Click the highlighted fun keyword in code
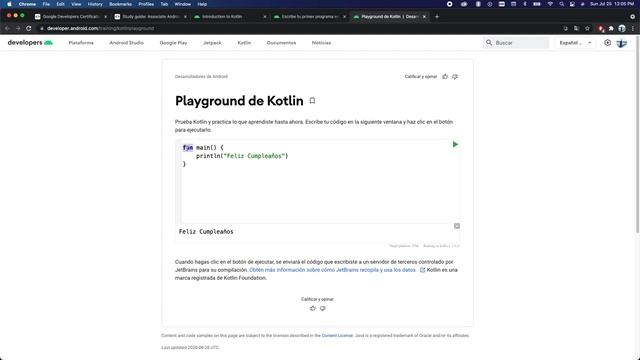This screenshot has height=360, width=640. [x=188, y=147]
